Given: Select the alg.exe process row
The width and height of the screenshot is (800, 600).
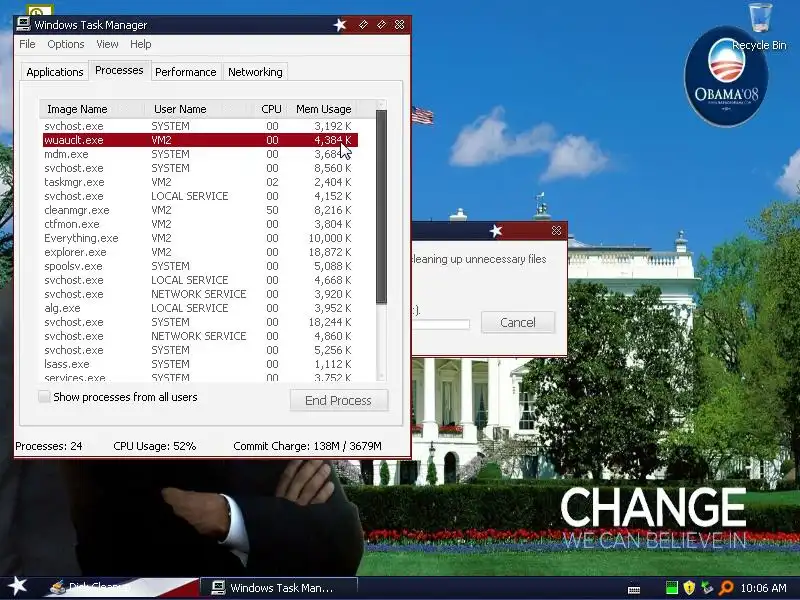Looking at the screenshot, I should 200,308.
